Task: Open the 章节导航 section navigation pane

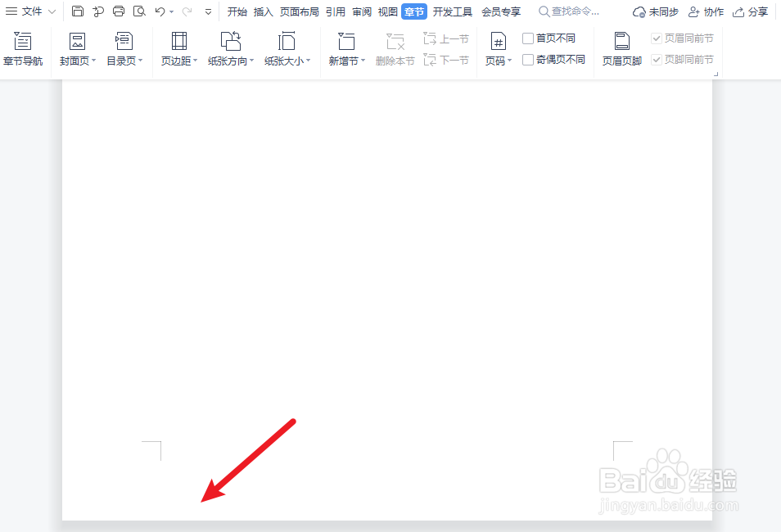Action: [24, 47]
